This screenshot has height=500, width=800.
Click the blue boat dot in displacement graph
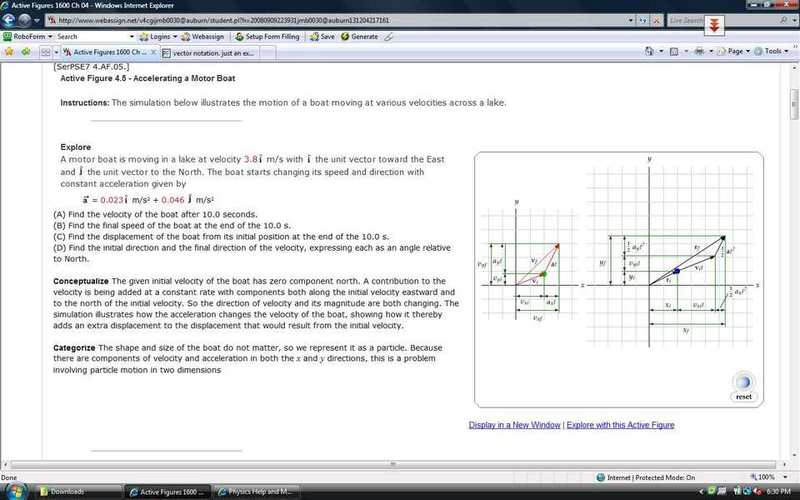pos(677,271)
